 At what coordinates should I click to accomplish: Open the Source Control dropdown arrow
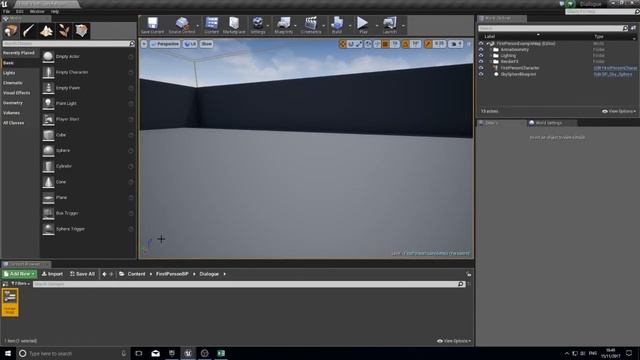tap(198, 26)
